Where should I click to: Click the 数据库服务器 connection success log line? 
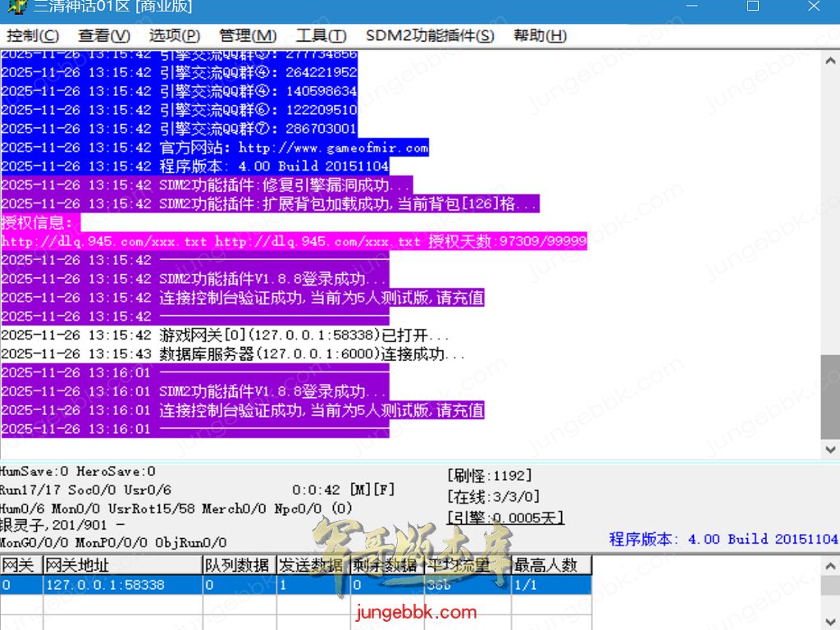(312, 354)
